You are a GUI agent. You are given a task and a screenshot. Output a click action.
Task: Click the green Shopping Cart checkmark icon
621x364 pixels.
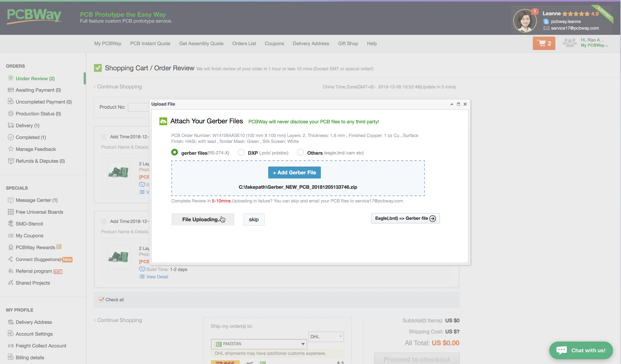(98, 68)
